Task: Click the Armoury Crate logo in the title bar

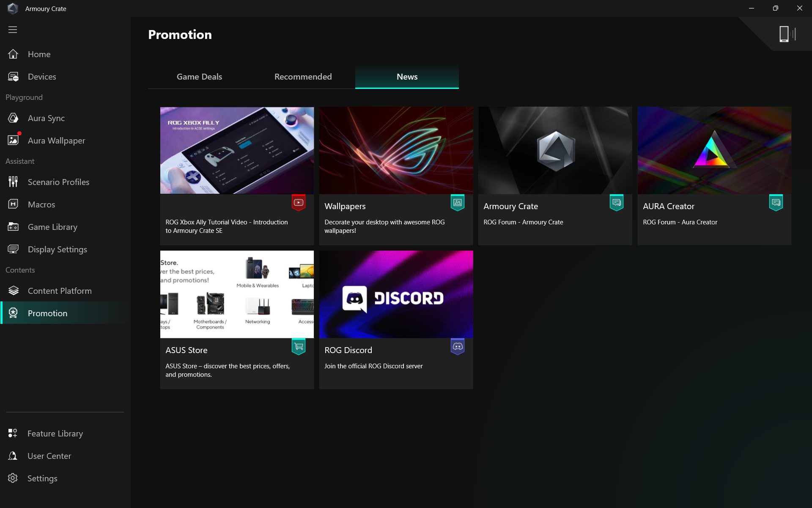Action: tap(13, 8)
